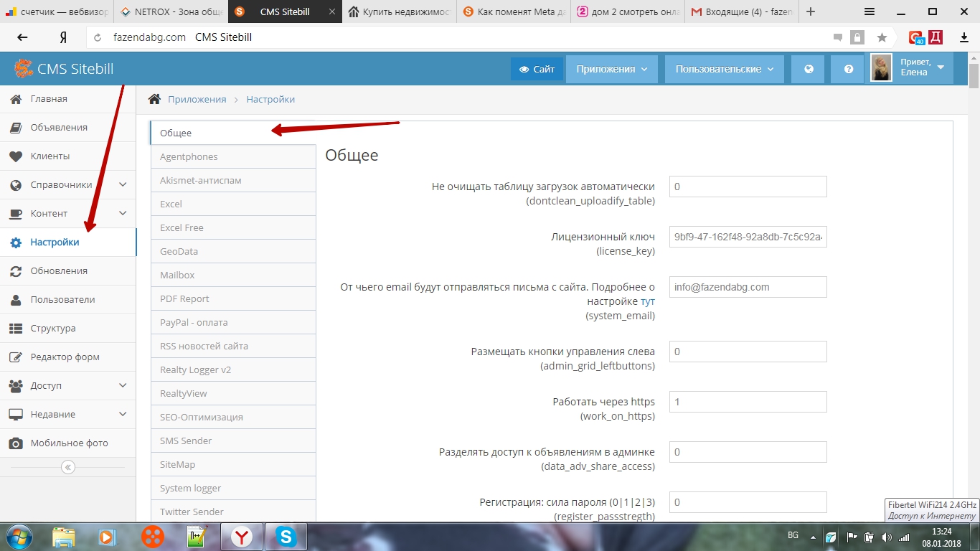Select the GeoData settings tab
Screen dimensions: 980x551
pos(233,251)
